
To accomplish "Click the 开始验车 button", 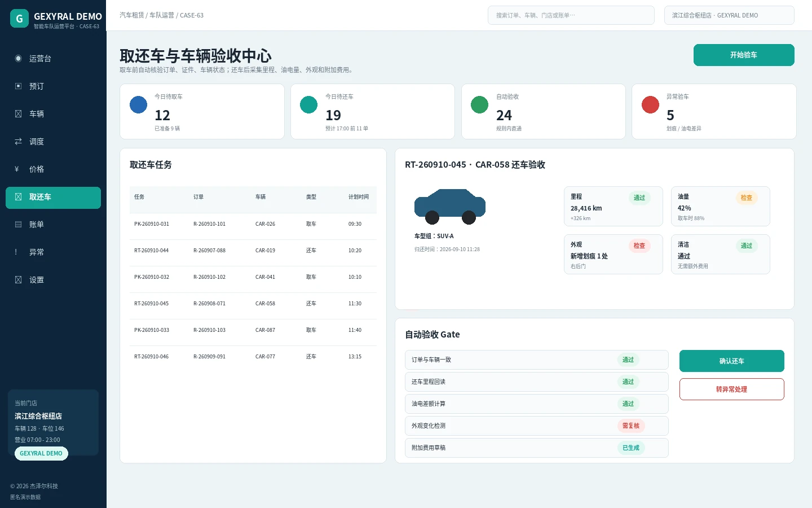I will pyautogui.click(x=744, y=55).
